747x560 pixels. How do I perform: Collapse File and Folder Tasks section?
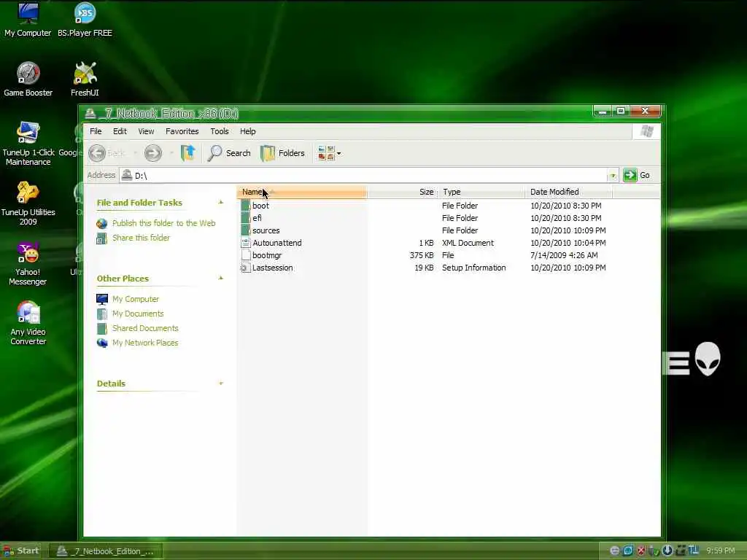point(221,203)
